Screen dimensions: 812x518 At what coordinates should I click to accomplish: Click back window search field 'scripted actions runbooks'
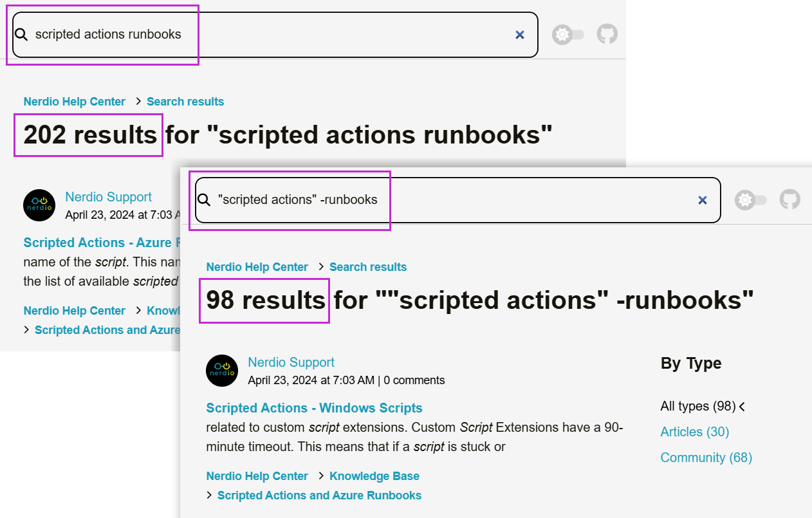click(275, 35)
